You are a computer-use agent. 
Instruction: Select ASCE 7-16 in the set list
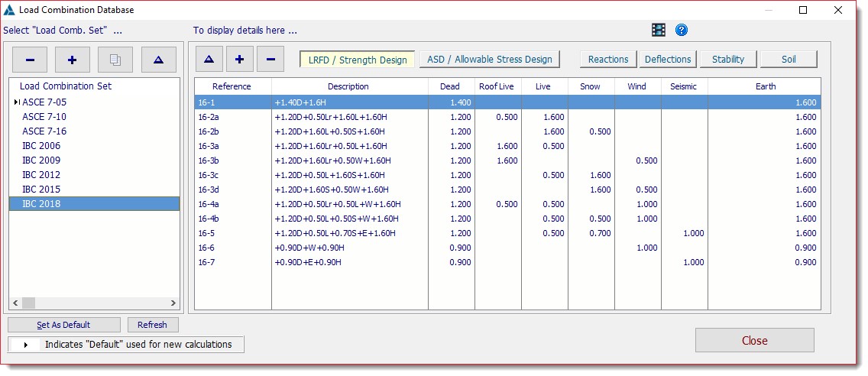(x=44, y=131)
